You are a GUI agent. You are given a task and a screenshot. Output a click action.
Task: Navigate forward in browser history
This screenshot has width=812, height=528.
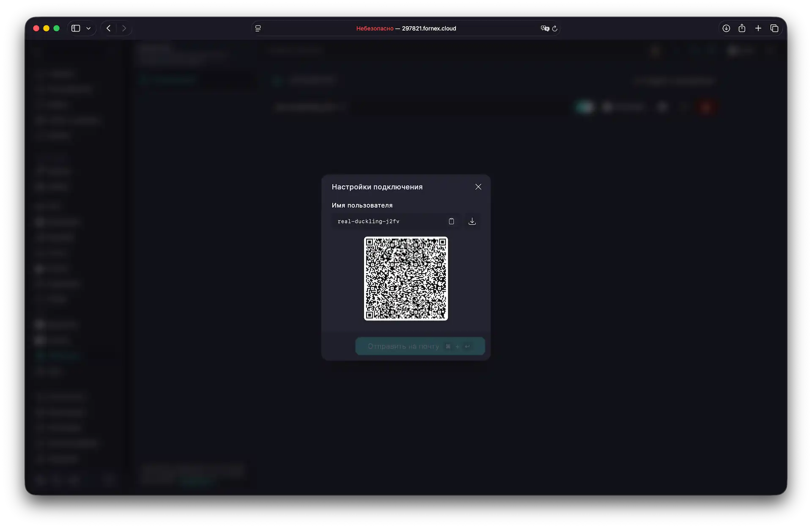tap(124, 28)
